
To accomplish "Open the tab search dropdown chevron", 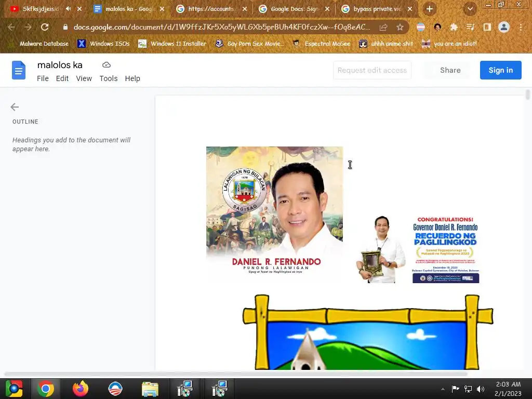I will coord(470,9).
